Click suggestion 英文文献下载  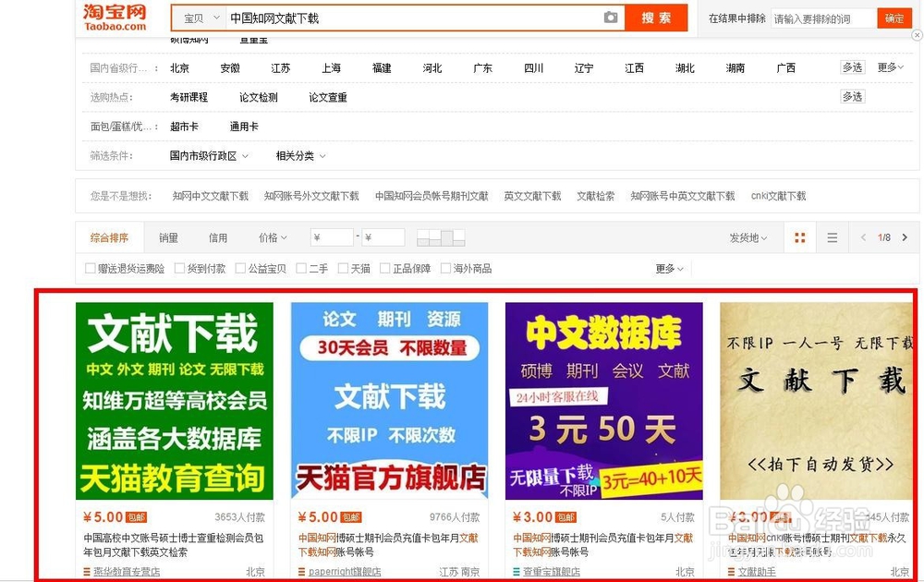point(532,196)
